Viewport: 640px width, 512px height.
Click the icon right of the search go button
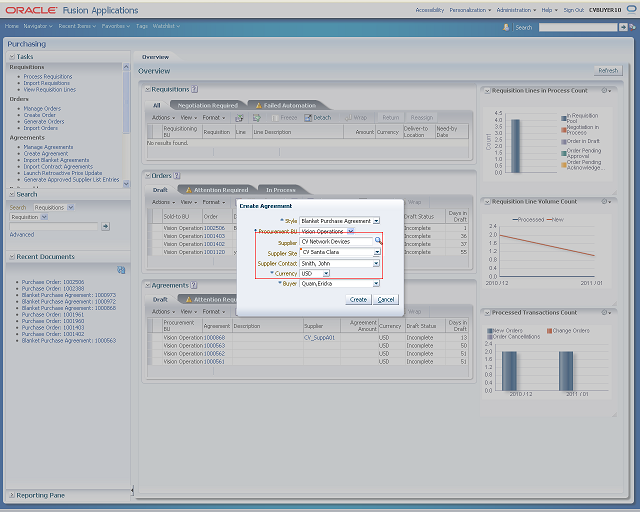(x=632, y=27)
